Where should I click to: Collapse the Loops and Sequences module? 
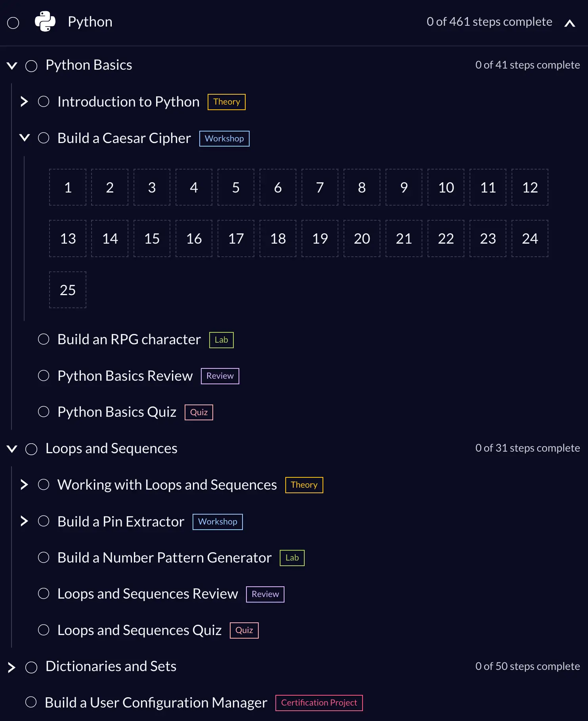[12, 449]
